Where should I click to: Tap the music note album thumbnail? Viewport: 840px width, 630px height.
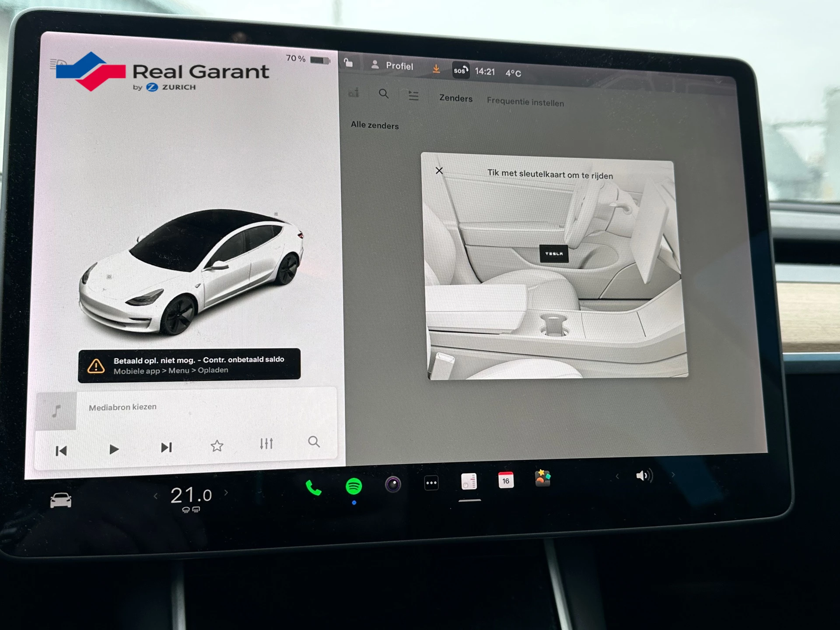click(56, 411)
